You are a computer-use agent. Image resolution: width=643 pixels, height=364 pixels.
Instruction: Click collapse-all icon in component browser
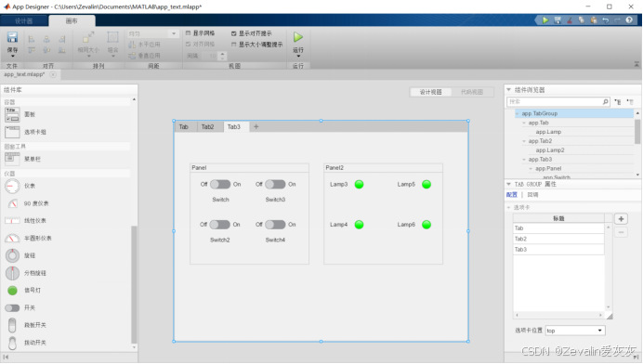[x=630, y=101]
